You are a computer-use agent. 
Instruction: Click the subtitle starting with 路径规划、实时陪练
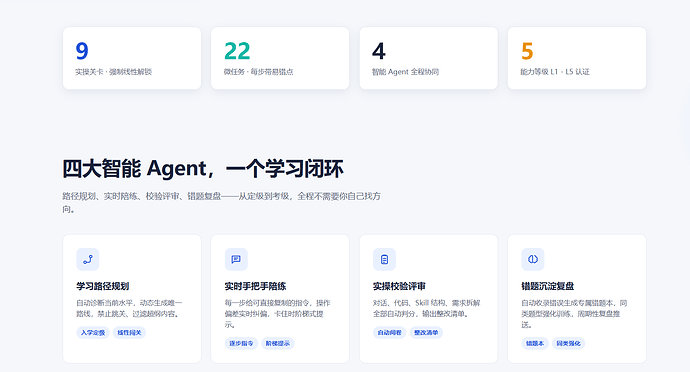point(221,202)
